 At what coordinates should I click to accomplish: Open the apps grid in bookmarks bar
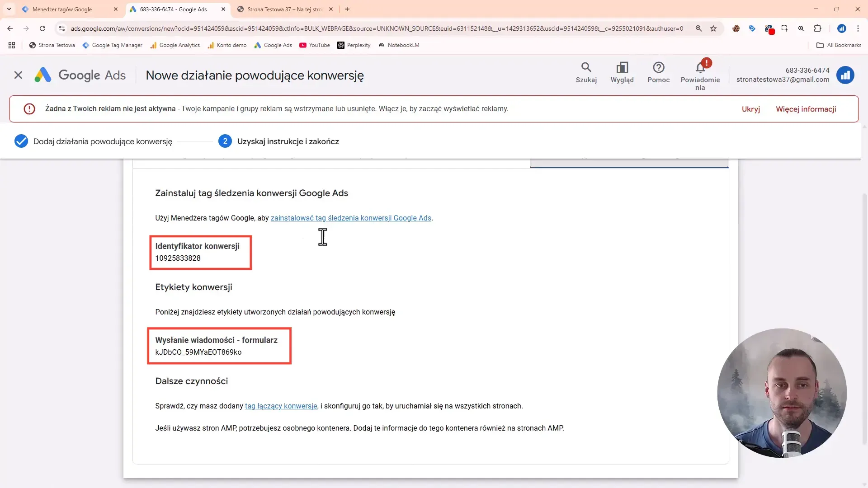[x=12, y=45]
